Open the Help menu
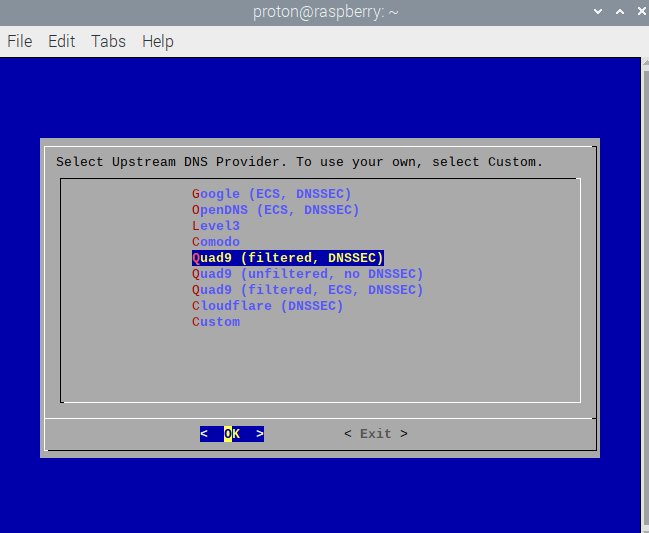 coord(158,42)
